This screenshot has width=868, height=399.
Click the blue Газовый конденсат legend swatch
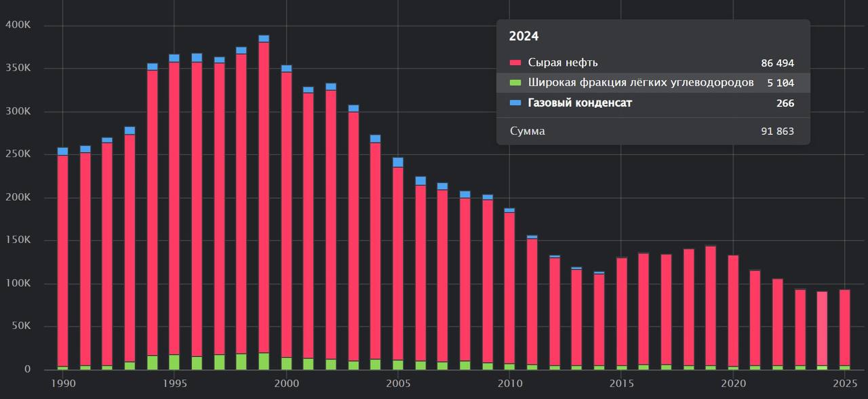pos(515,103)
